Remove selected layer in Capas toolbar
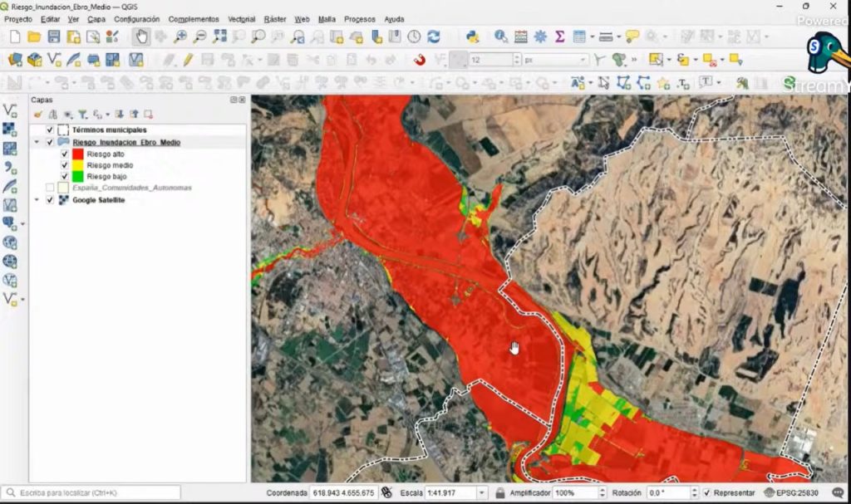The image size is (851, 504). [x=148, y=115]
